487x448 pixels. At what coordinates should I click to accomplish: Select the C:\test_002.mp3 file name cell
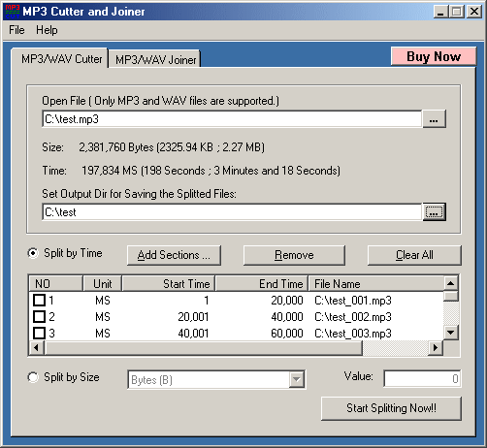point(353,317)
